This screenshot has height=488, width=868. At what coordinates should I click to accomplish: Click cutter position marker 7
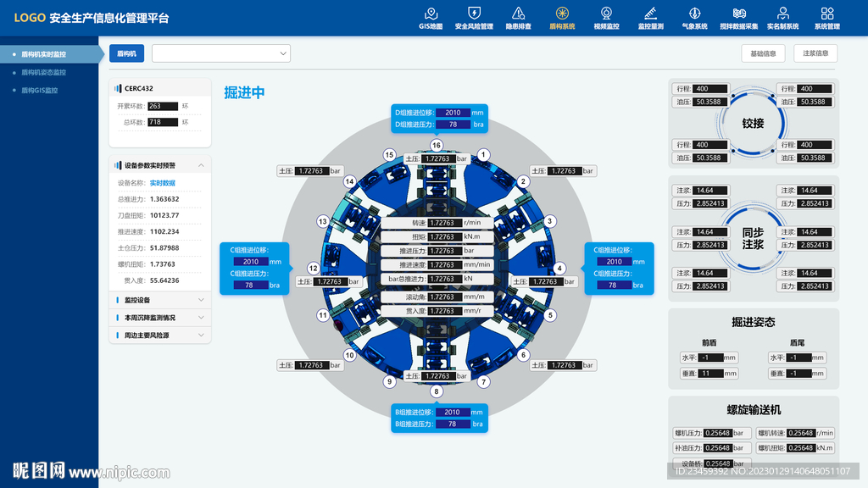click(x=483, y=382)
